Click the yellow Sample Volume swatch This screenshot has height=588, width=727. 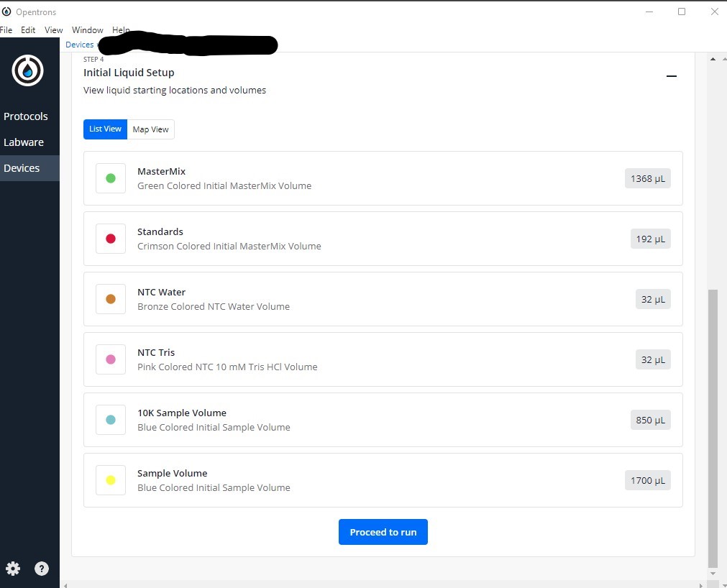coord(110,480)
